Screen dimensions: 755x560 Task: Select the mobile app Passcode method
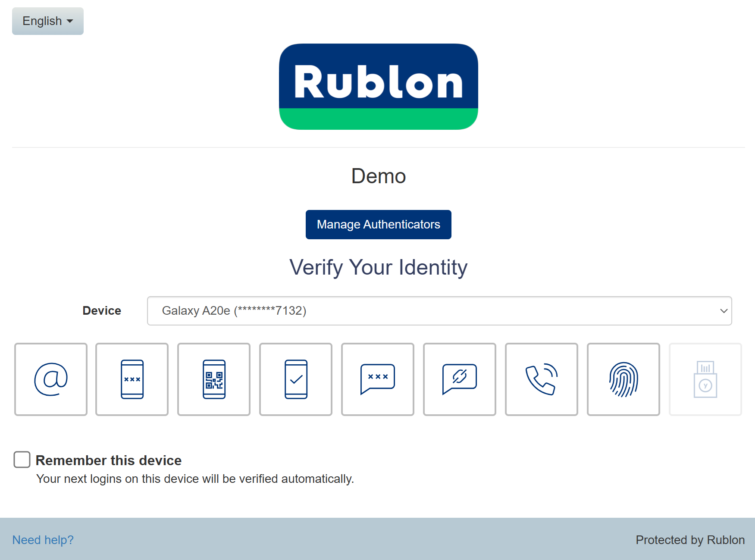click(132, 379)
